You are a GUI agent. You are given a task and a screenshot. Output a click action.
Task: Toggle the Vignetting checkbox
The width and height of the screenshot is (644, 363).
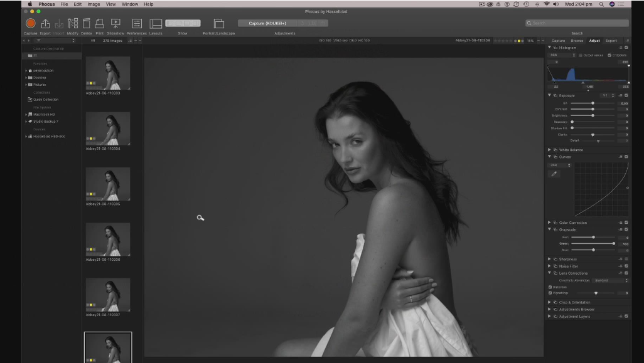pos(550,293)
